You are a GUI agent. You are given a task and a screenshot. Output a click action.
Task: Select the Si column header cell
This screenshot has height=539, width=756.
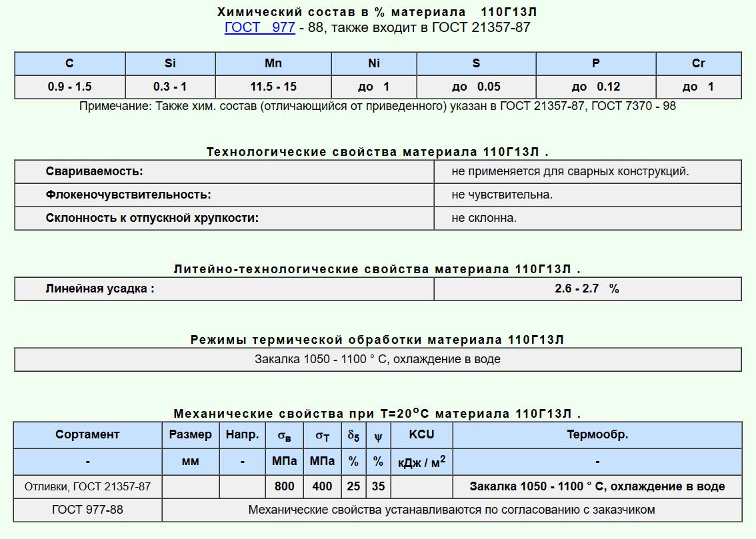click(x=170, y=63)
